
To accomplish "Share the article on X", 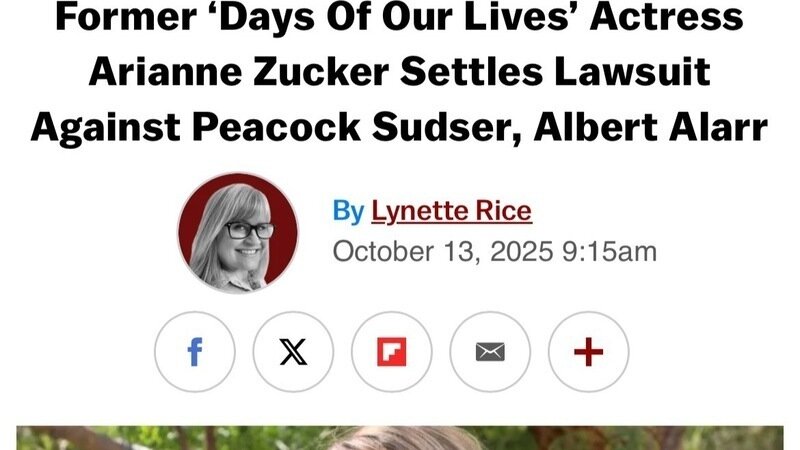I will pos(293,352).
